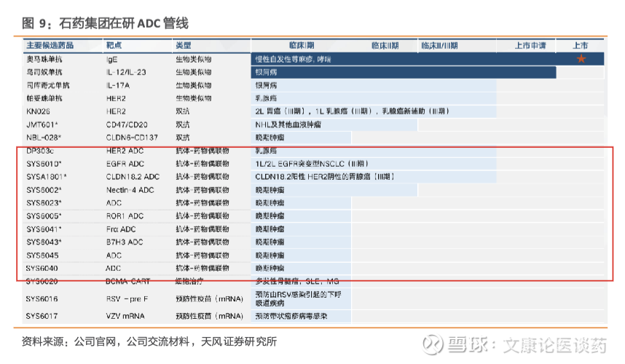The width and height of the screenshot is (625, 364).
Task: Click the figure title 图 9：石药集团在研 ADC 管线
Action: 105,23
